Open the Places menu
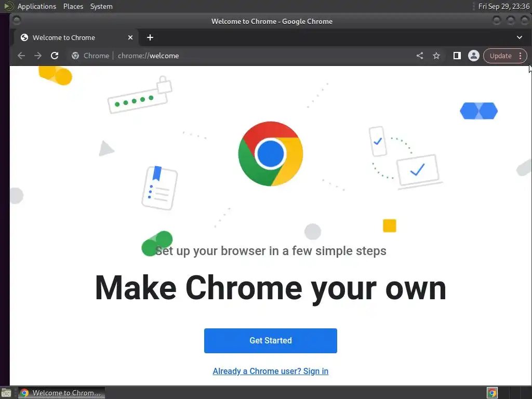Image resolution: width=532 pixels, height=399 pixels. click(73, 6)
